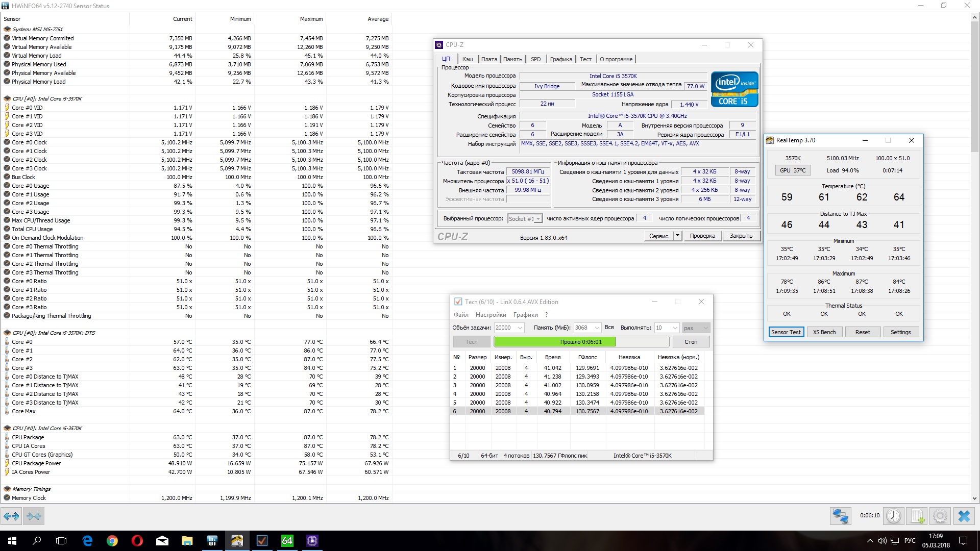
Task: Open the Opera browser taskbar icon
Action: point(137,541)
